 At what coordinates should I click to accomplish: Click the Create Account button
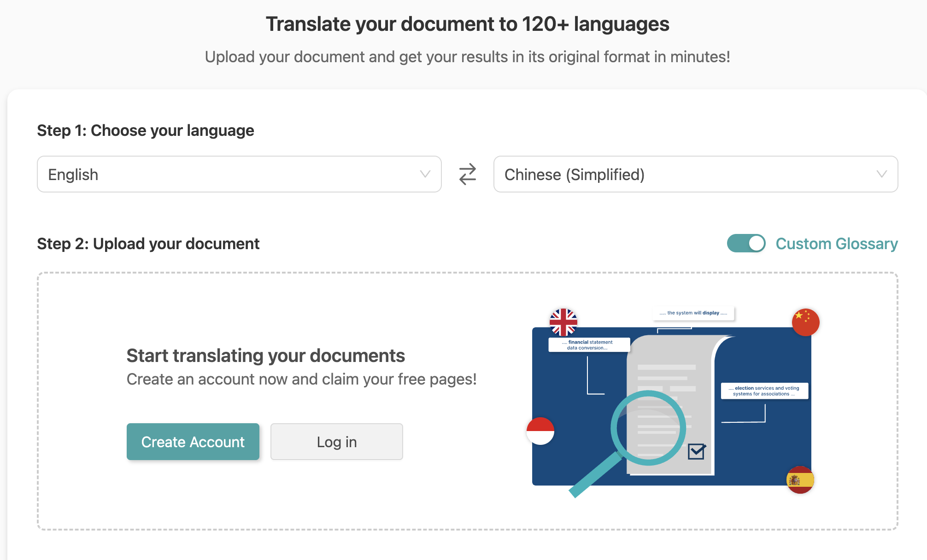point(193,442)
